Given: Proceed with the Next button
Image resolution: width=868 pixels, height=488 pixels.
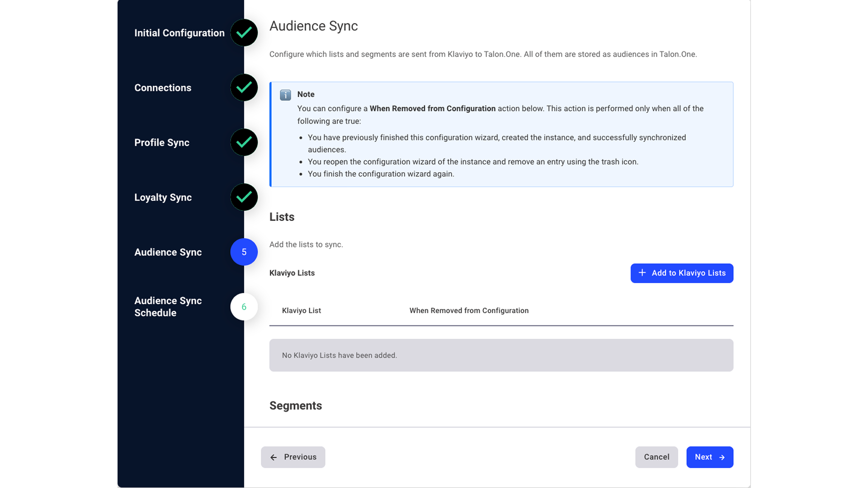Looking at the screenshot, I should pos(710,457).
